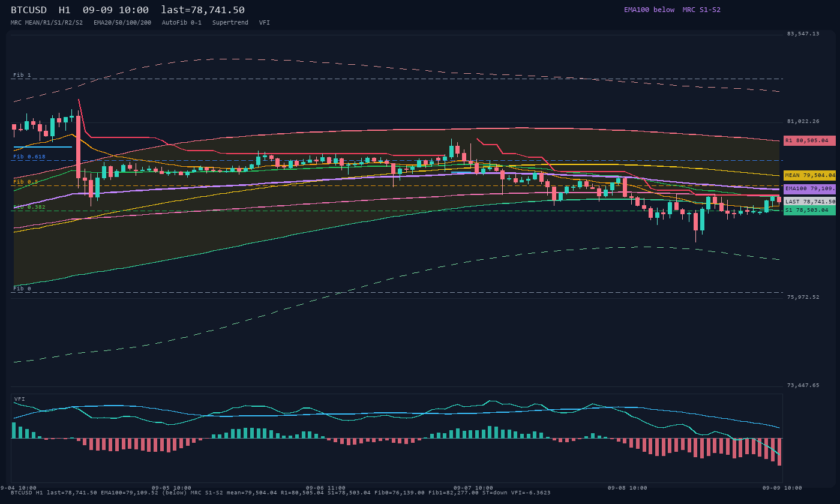
Task: Select the 'Fib 0' level label
Action: tap(22, 289)
